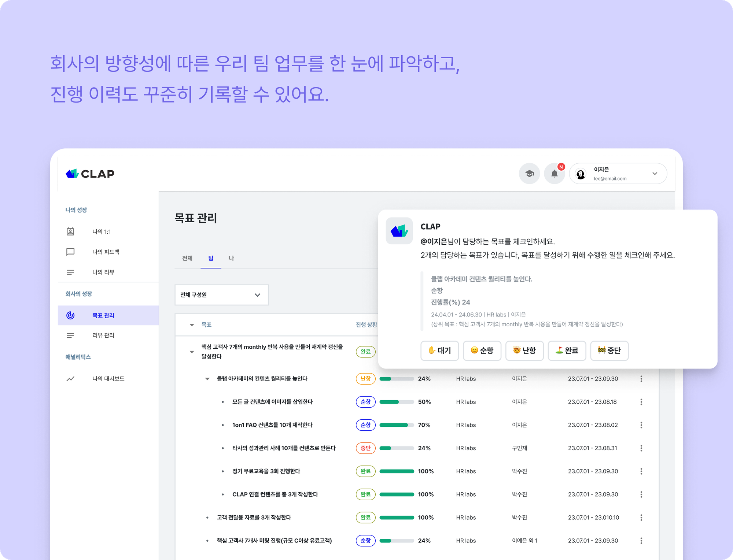Select the 🤚 대기 check-in status
Viewport: 733px width, 560px height.
(440, 351)
